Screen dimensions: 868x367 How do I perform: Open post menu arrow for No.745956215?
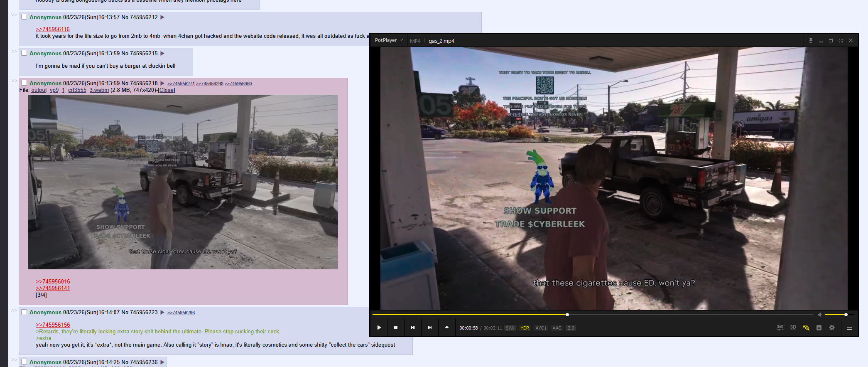[162, 53]
